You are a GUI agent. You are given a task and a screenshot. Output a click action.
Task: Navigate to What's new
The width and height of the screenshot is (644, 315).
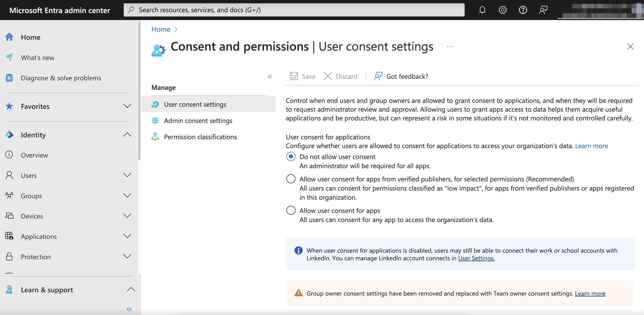[37, 57]
